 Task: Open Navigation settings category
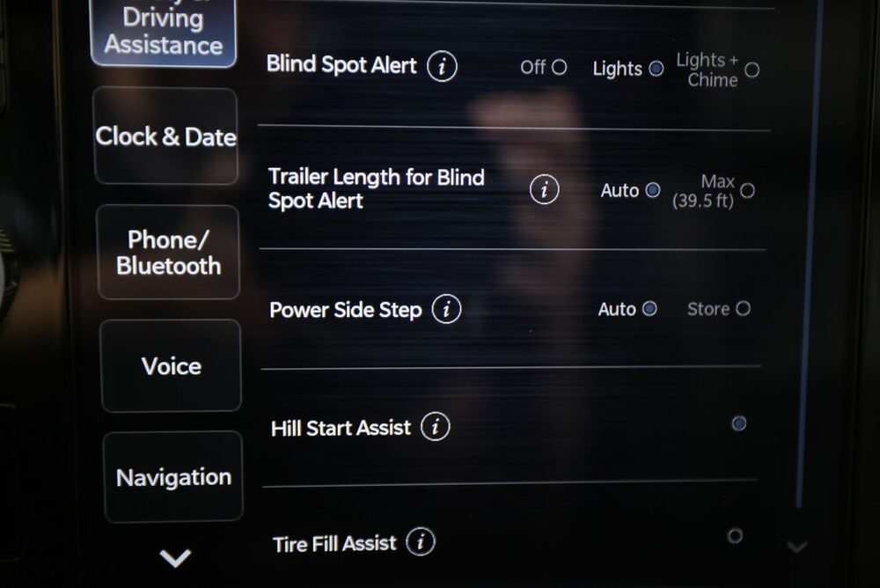[173, 477]
